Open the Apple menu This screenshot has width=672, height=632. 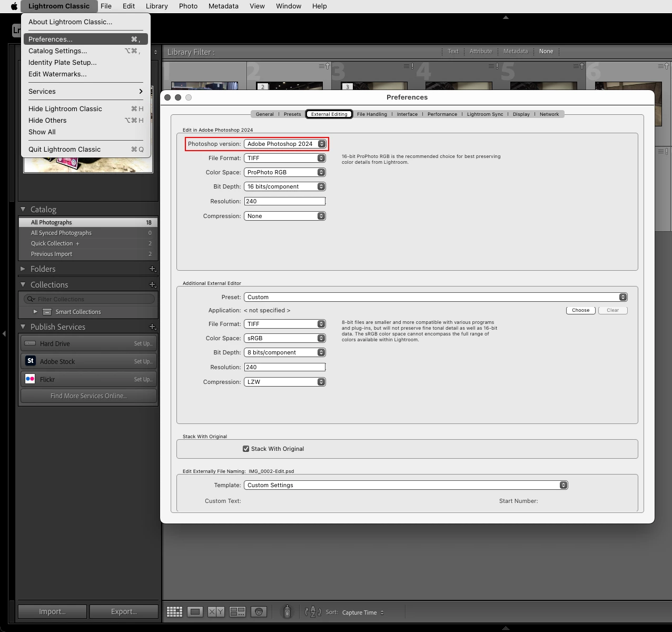click(14, 6)
